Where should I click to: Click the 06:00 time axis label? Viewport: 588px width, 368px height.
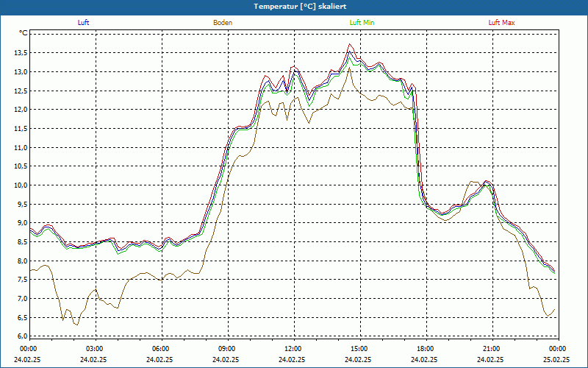162,349
